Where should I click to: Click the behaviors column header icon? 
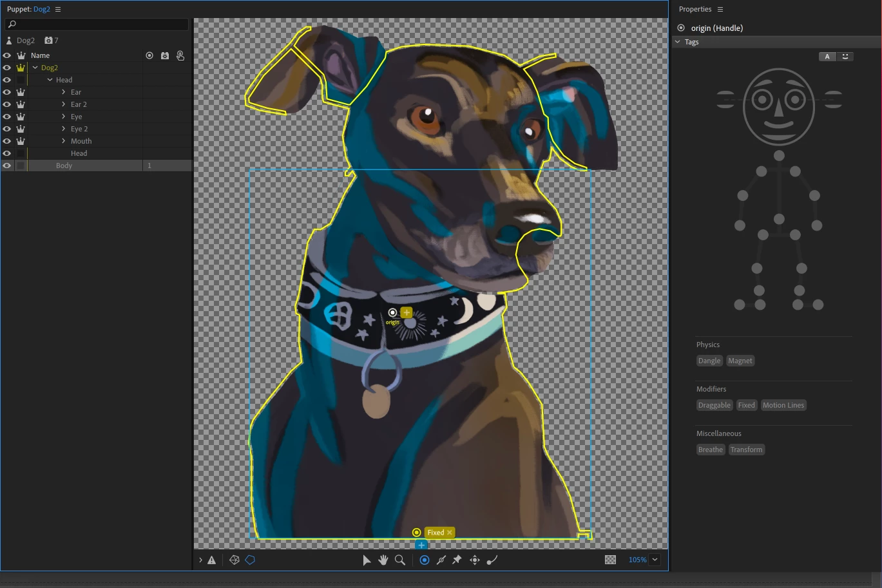(x=165, y=55)
